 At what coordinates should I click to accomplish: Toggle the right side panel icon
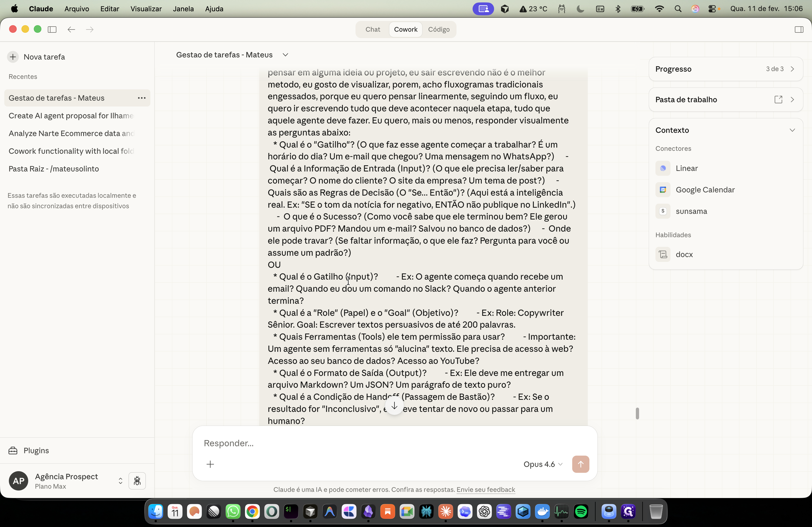tap(799, 29)
